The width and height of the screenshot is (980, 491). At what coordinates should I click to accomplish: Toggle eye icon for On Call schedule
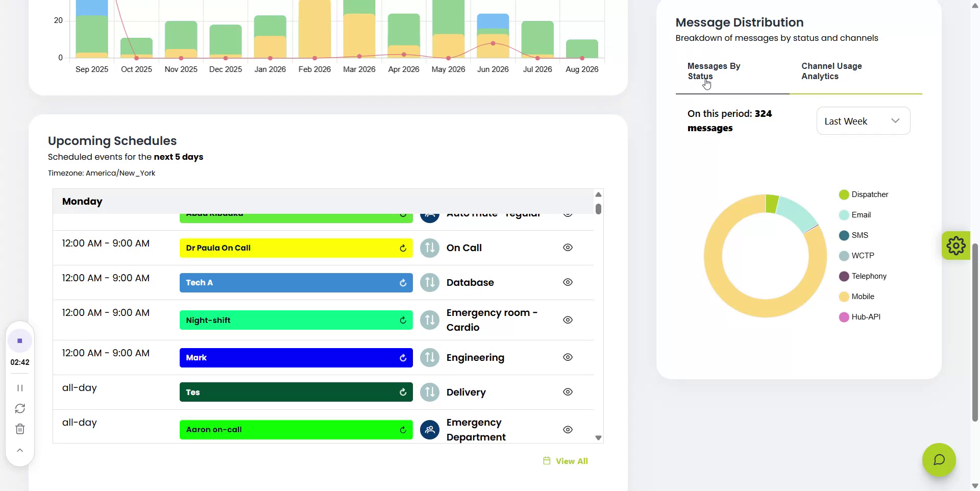(x=568, y=248)
